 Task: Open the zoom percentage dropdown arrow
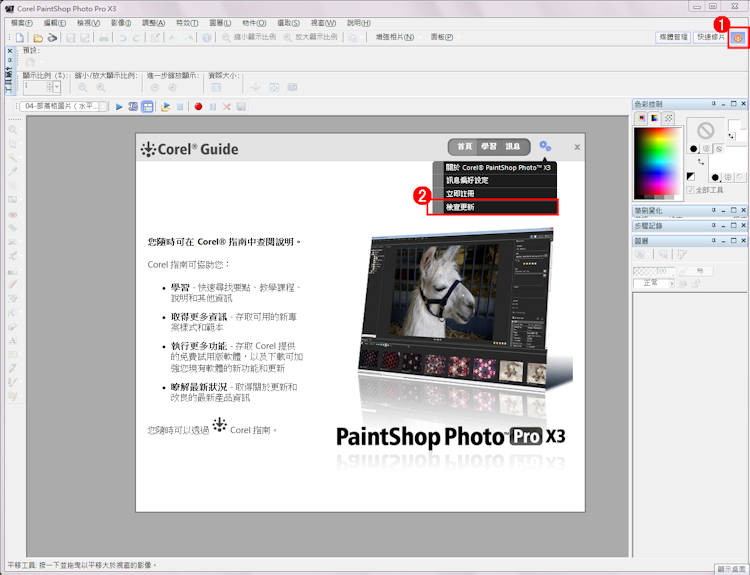coord(56,88)
